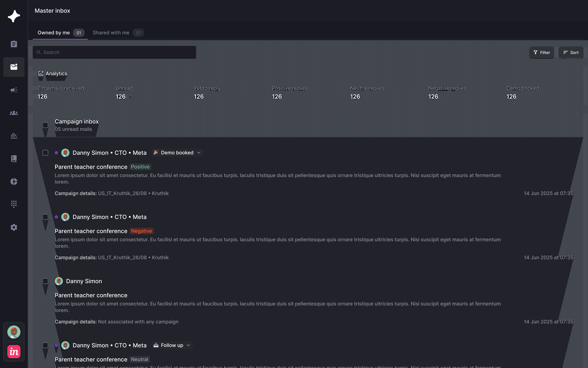588x368 pixels.
Task: Open the Demo booked status dropdown
Action: coord(178,153)
